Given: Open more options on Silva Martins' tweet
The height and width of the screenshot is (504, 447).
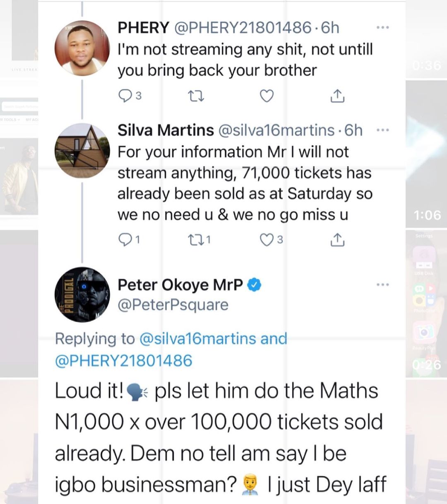Looking at the screenshot, I should [382, 130].
